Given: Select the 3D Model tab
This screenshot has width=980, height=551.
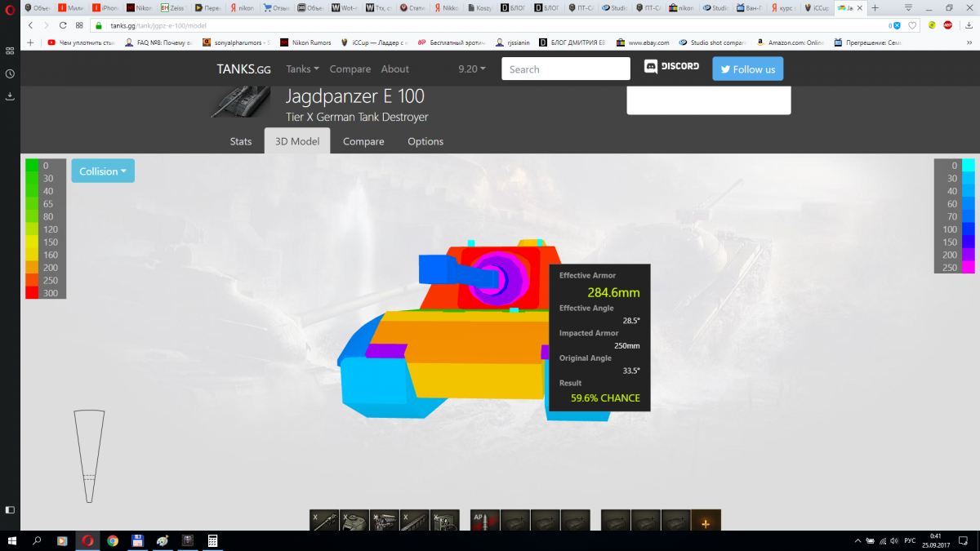Looking at the screenshot, I should [297, 141].
